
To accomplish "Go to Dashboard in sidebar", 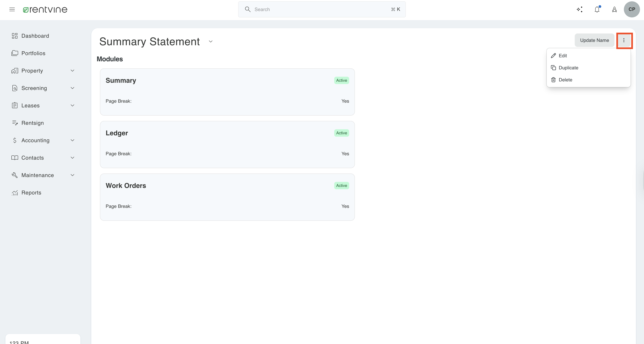I will click(35, 36).
